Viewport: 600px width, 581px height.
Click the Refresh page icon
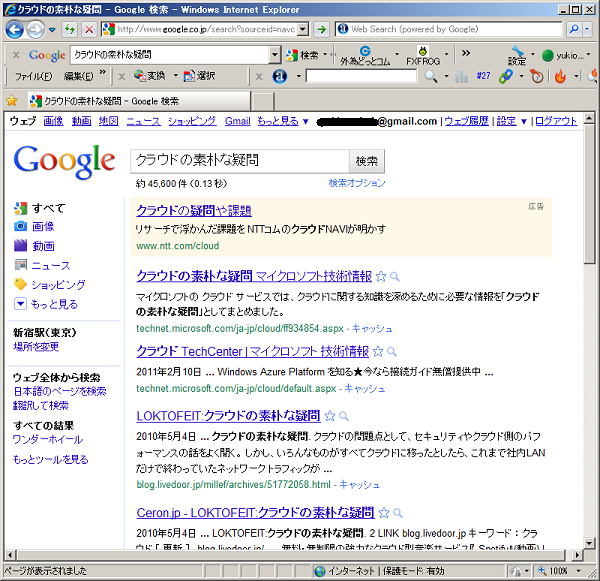click(x=69, y=30)
